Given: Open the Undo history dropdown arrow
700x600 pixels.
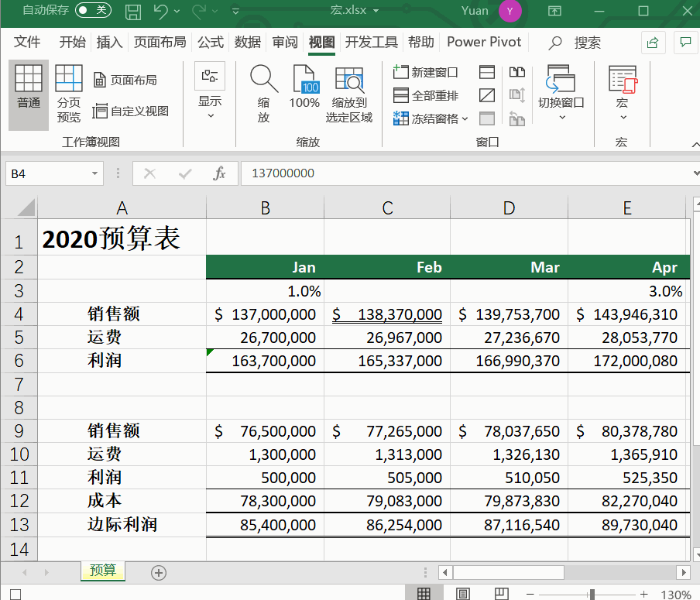Looking at the screenshot, I should click(177, 11).
